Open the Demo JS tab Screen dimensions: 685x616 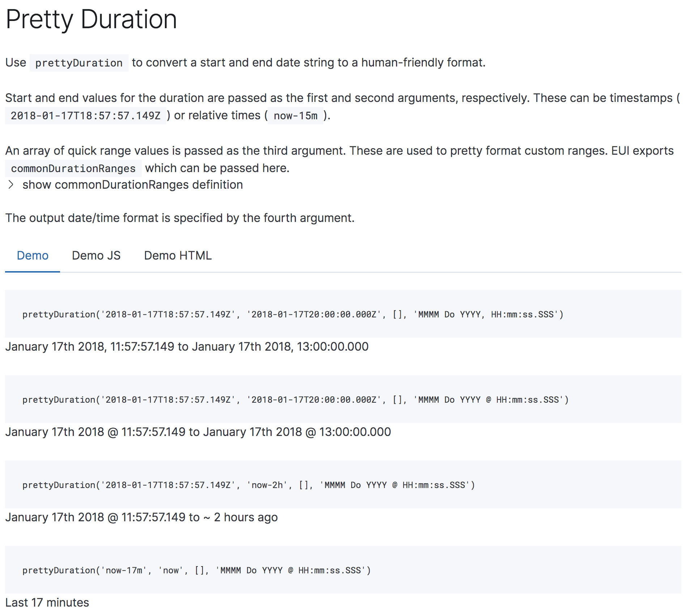(x=96, y=256)
